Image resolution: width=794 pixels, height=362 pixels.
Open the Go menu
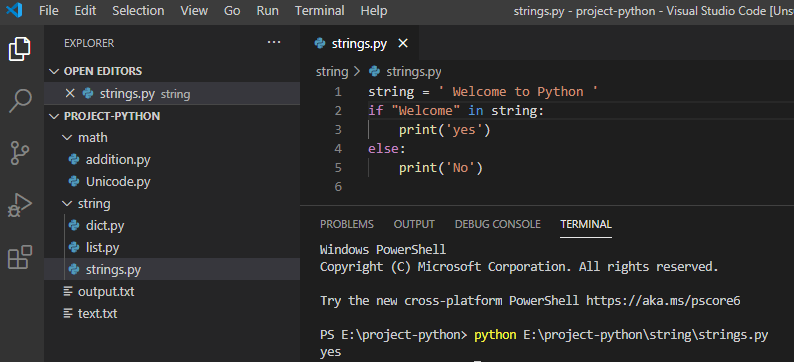coord(232,11)
